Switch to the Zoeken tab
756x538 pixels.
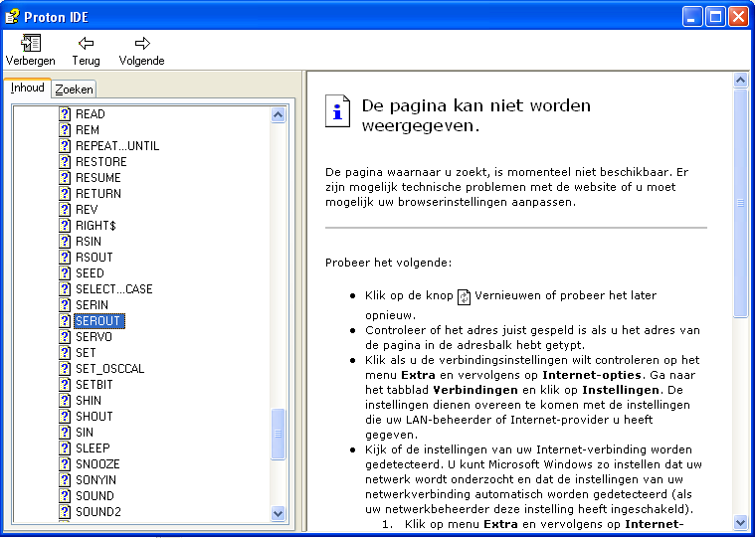74,90
